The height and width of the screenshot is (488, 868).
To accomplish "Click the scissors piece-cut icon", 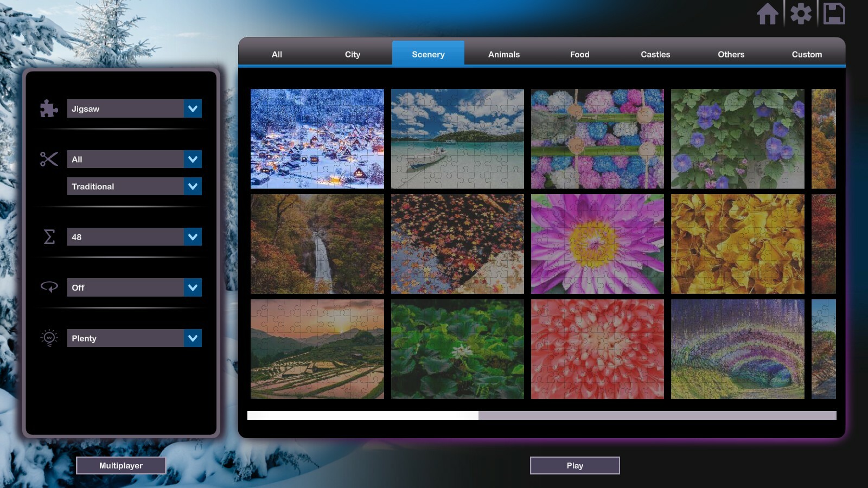I will (x=48, y=159).
